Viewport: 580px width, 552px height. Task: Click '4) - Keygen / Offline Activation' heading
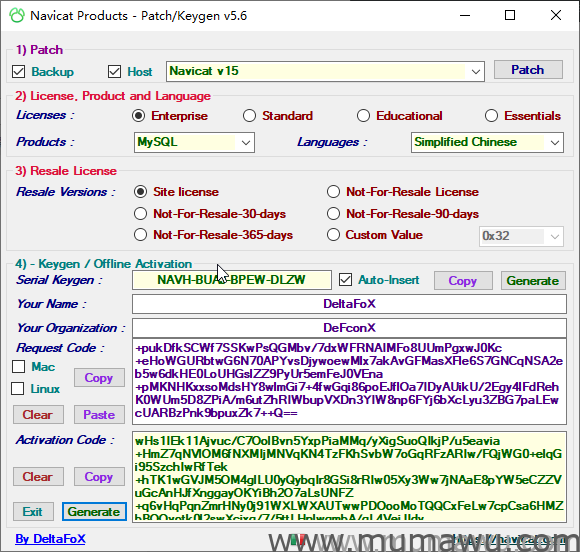pyautogui.click(x=104, y=264)
